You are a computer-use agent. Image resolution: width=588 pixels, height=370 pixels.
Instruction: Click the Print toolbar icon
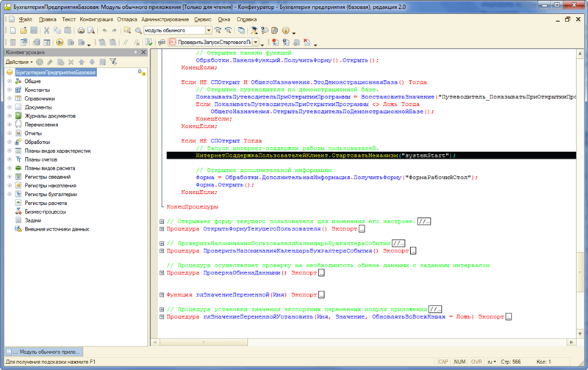[x=82, y=31]
